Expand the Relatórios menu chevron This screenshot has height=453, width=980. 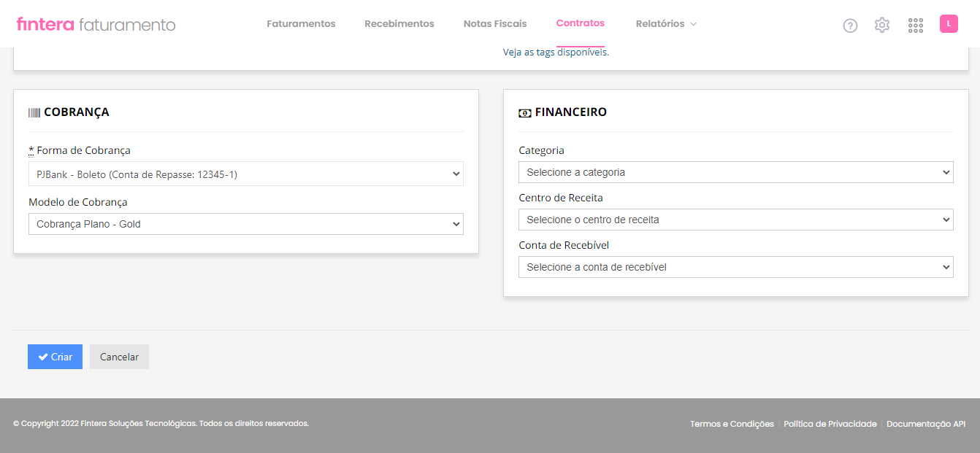coord(691,23)
